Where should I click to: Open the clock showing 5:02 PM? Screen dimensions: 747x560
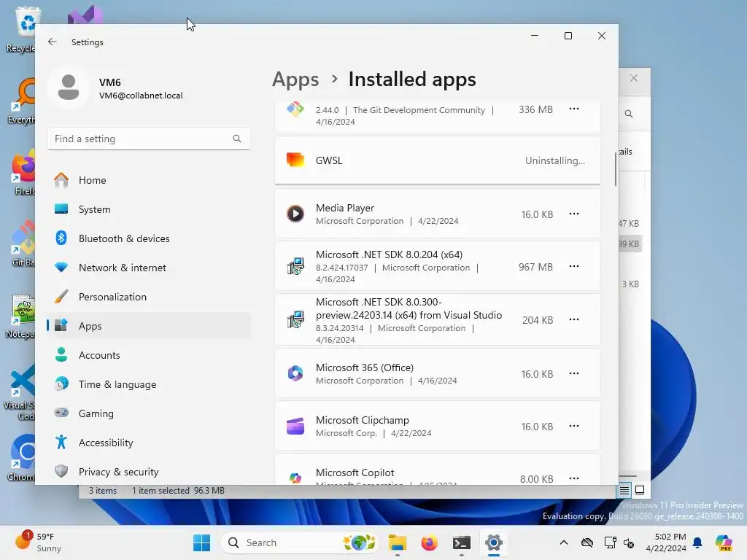[666, 542]
